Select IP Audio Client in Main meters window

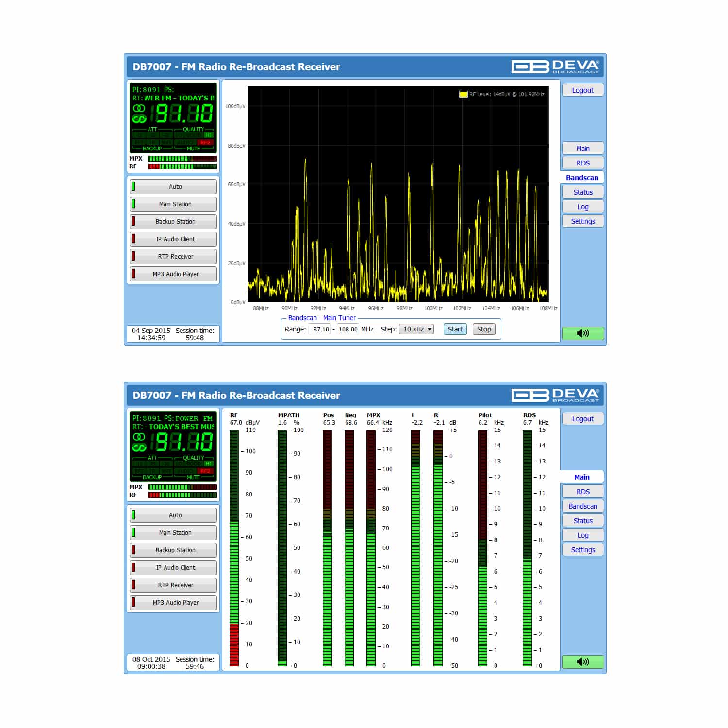point(173,567)
